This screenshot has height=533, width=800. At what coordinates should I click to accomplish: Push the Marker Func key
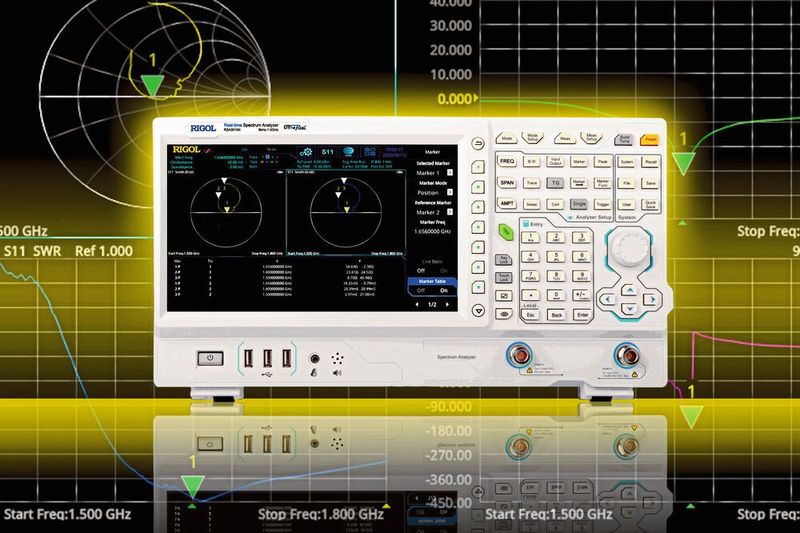click(x=603, y=183)
